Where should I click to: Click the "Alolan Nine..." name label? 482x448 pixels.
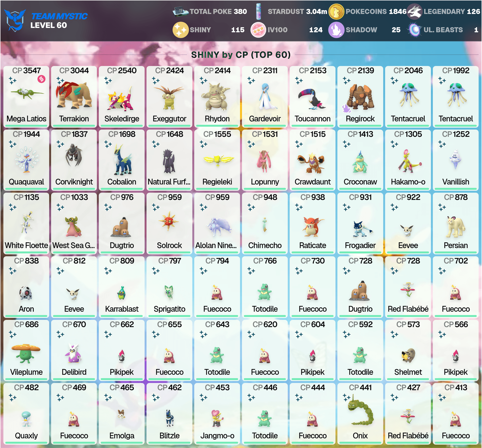(216, 245)
